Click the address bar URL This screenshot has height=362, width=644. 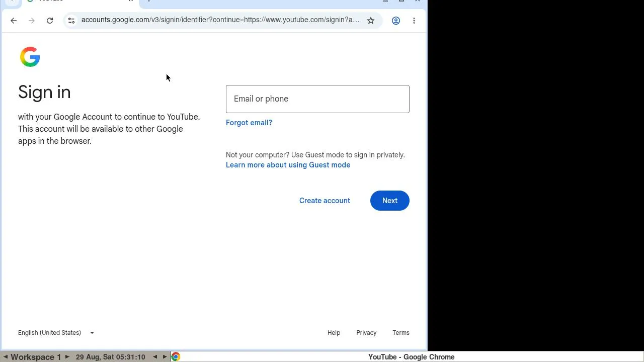(220, 20)
